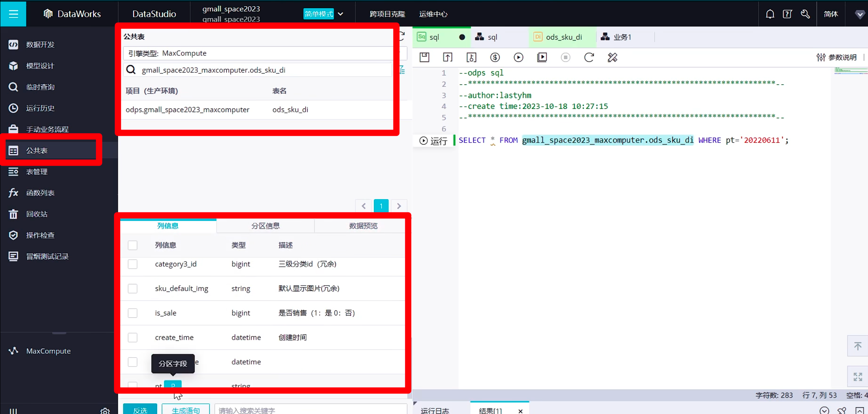Check the is_sale column checkbox

click(133, 313)
